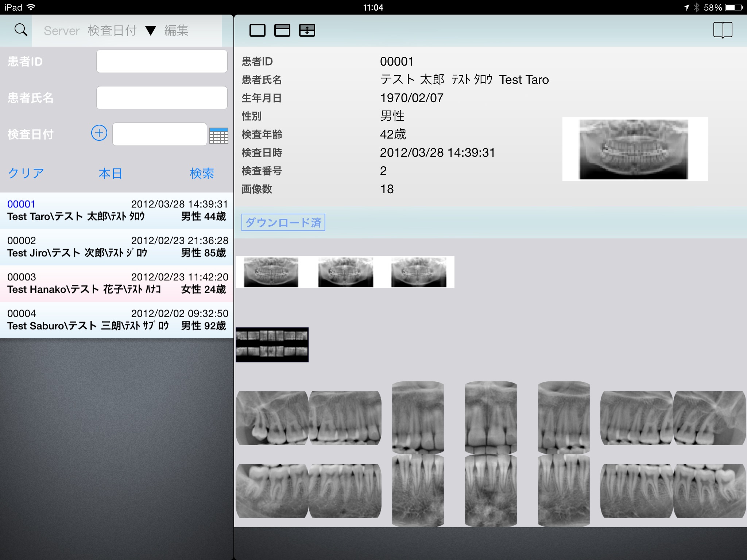This screenshot has width=747, height=560.
Task: Open the upper row first periapical X-ray
Action: (272, 418)
